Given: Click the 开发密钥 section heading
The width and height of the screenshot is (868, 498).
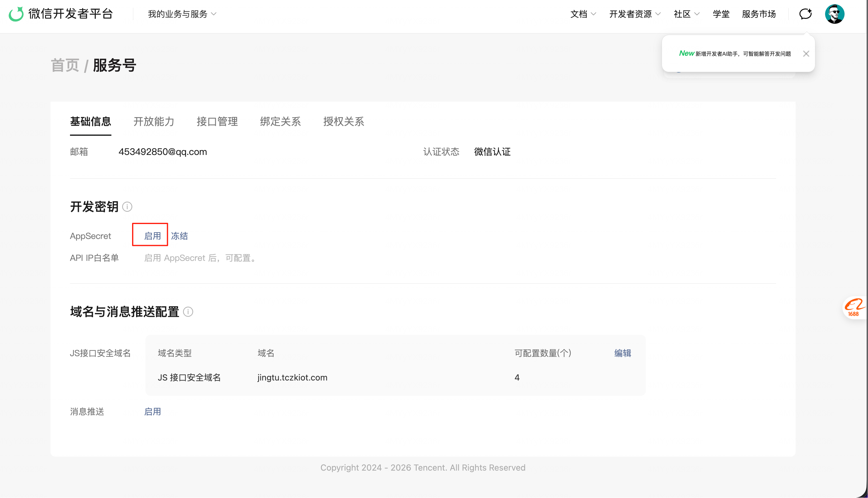Looking at the screenshot, I should (x=94, y=207).
